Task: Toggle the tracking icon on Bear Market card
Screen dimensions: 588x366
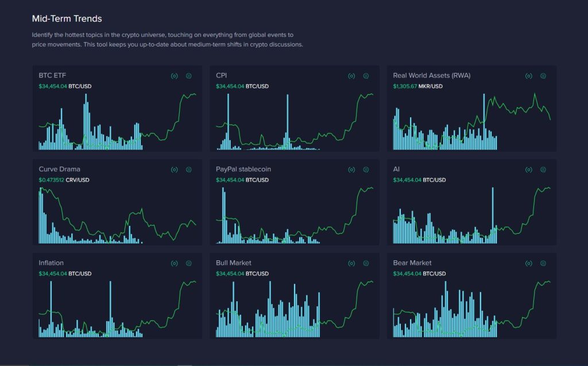Action: tap(528, 263)
